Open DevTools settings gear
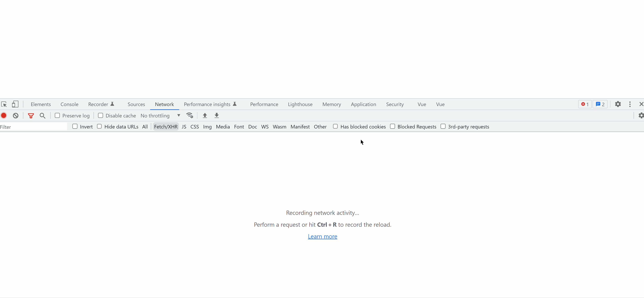 click(x=618, y=104)
